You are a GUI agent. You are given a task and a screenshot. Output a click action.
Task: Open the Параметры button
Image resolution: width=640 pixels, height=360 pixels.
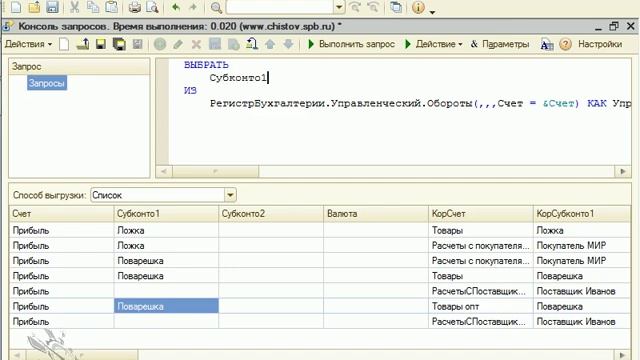pos(500,44)
